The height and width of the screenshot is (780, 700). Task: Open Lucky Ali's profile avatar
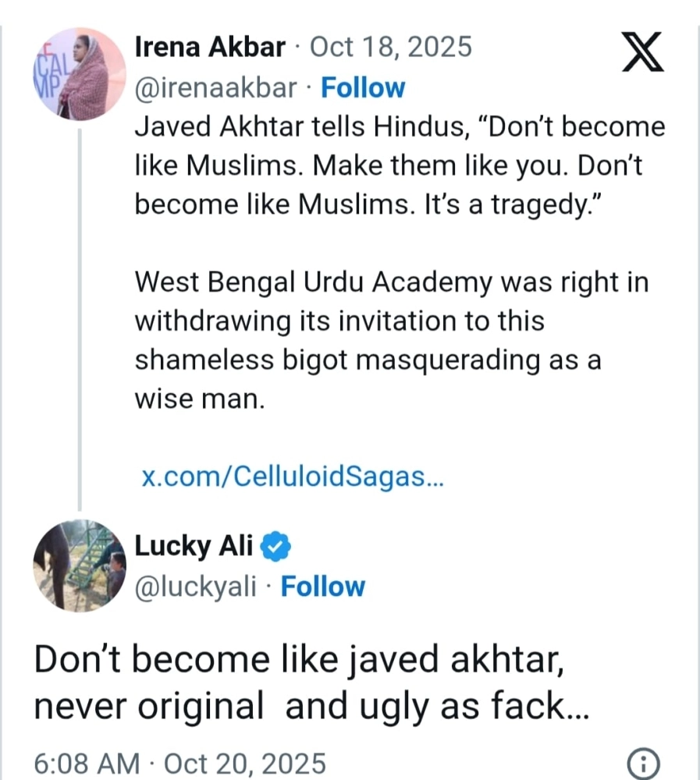[x=79, y=565]
